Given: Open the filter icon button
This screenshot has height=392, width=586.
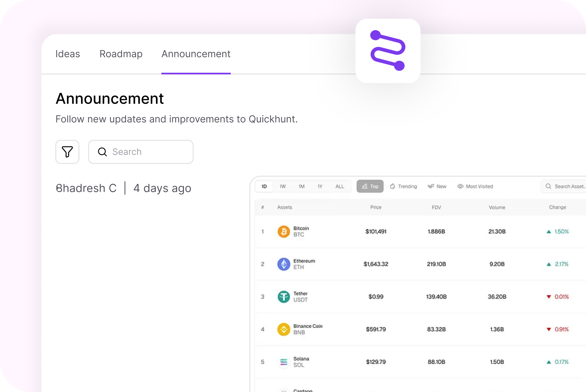Looking at the screenshot, I should tap(67, 152).
